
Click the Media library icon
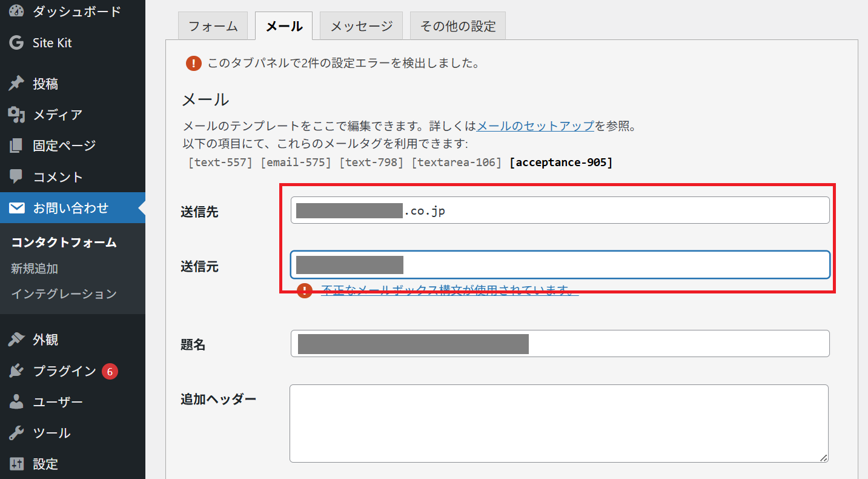coord(16,115)
